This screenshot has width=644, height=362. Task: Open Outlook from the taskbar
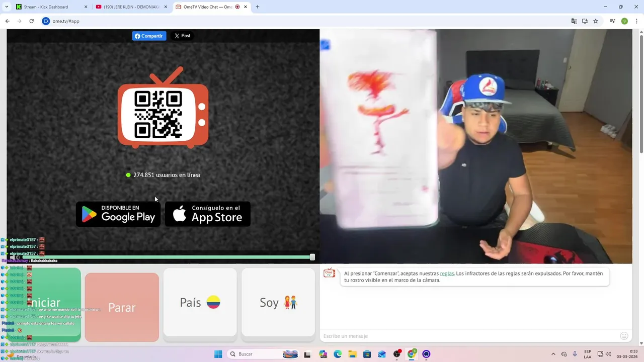382,354
